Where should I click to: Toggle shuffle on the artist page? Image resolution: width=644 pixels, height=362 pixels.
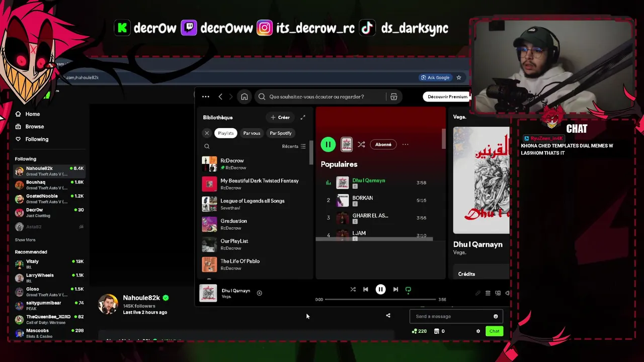point(361,145)
